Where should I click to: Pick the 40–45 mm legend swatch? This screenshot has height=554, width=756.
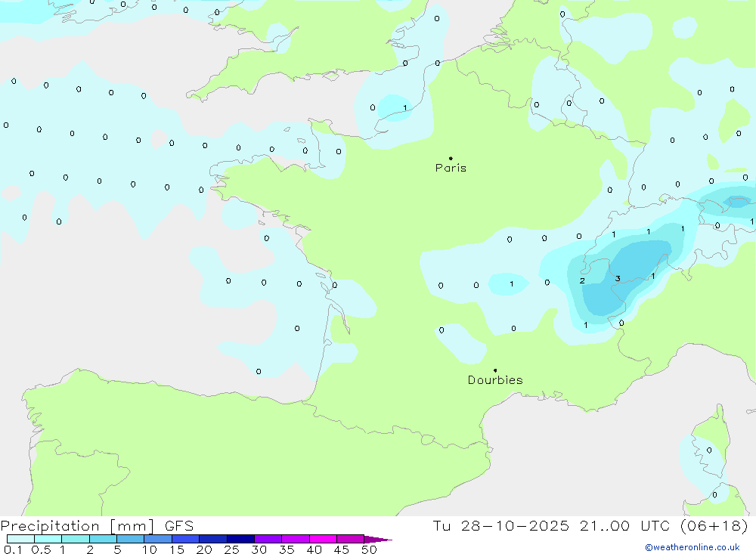tap(323, 539)
